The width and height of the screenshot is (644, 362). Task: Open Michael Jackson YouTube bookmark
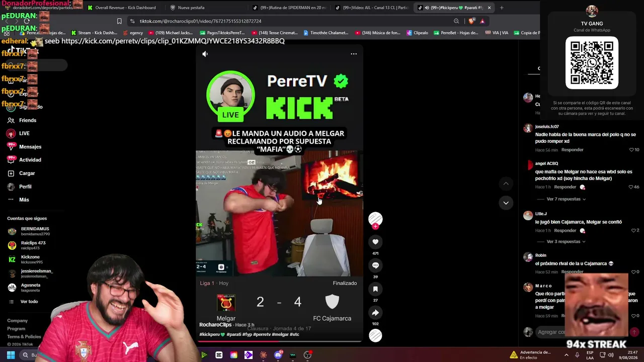[x=170, y=33]
